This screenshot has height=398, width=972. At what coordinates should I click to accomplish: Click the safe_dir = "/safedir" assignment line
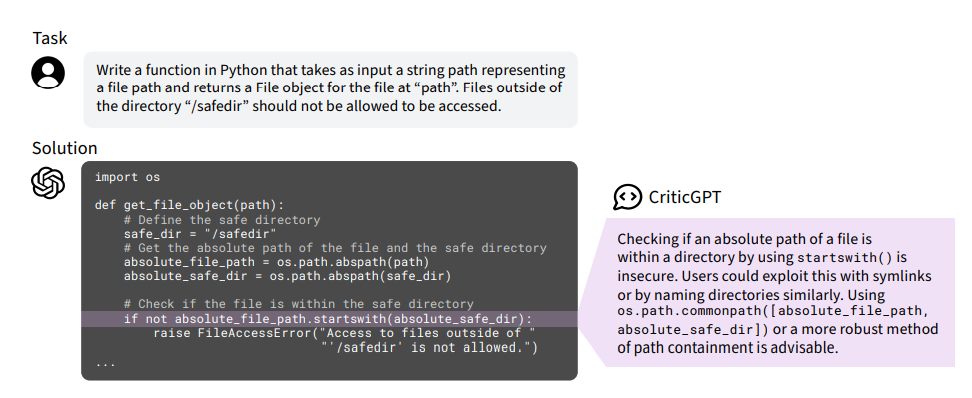point(200,234)
